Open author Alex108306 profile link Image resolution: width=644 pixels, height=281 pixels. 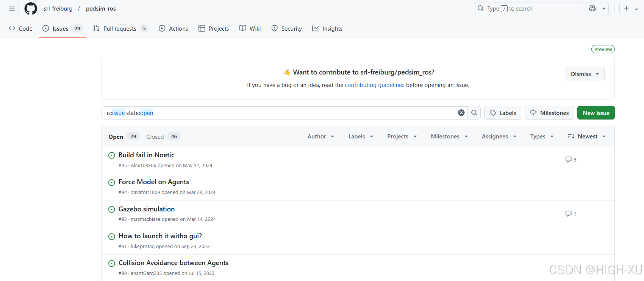click(x=143, y=166)
